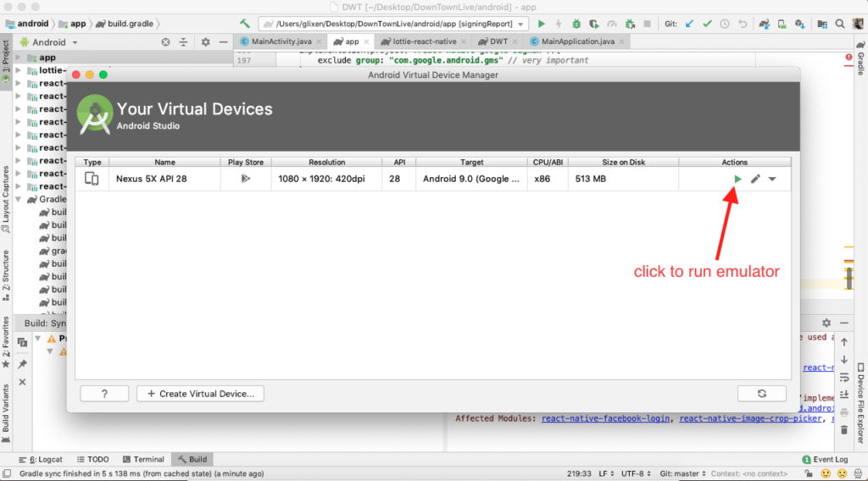The image size is (868, 481).
Task: Open AVD Manager toolbar icon
Action: coord(782,24)
